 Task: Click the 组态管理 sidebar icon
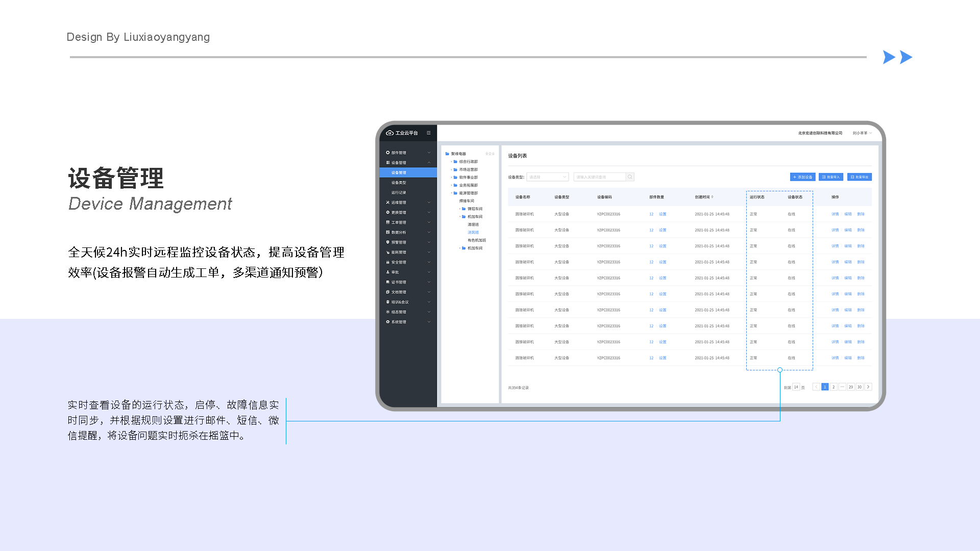[x=388, y=312]
